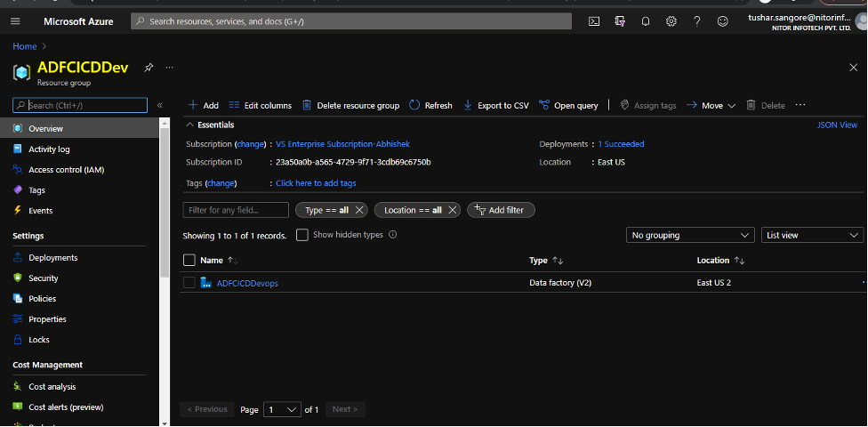Screen dimensions: 868x427
Task: Click Edit columns toolbar button
Action: (x=261, y=105)
